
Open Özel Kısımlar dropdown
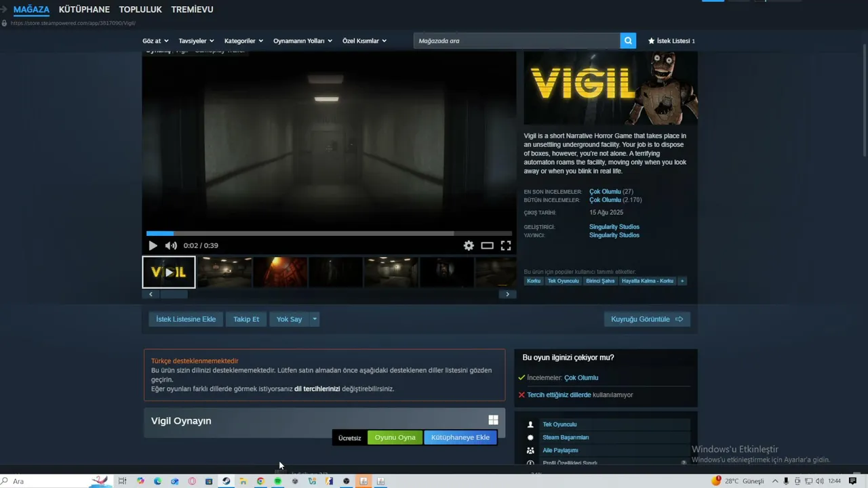pyautogui.click(x=365, y=41)
